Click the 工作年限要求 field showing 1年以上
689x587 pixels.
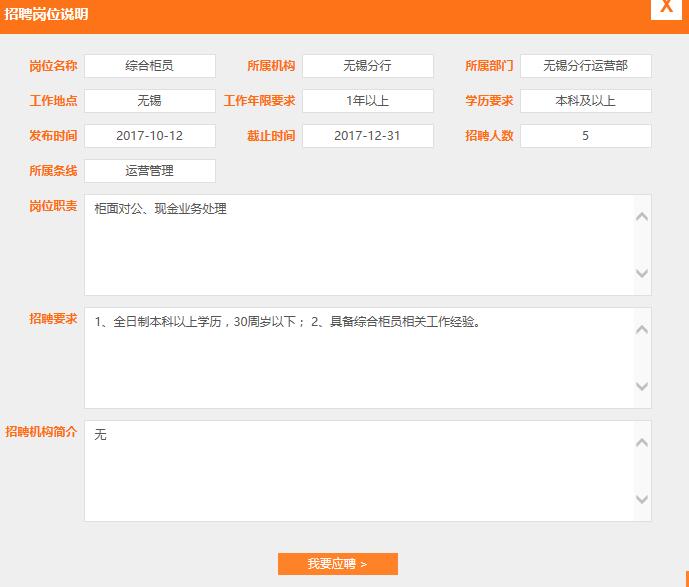click(x=367, y=101)
